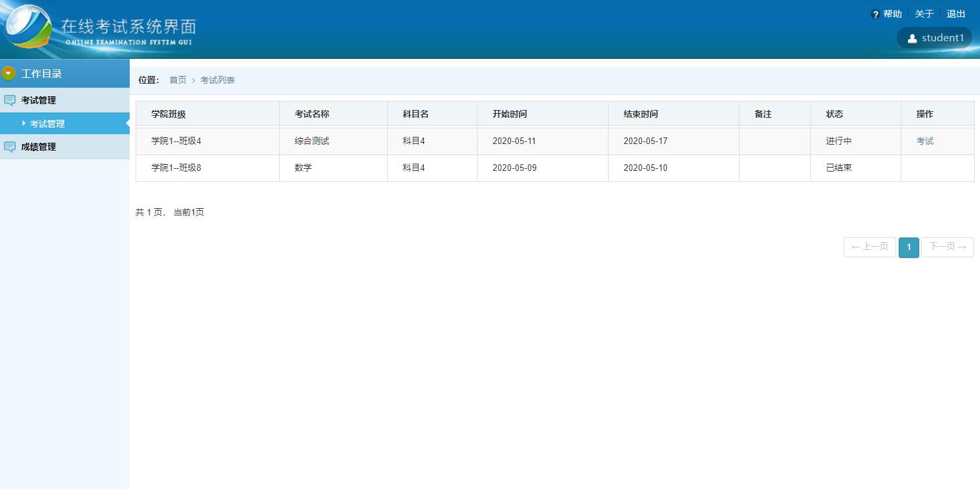Select page number 1 in pagination
The image size is (980, 489).
coord(909,247)
